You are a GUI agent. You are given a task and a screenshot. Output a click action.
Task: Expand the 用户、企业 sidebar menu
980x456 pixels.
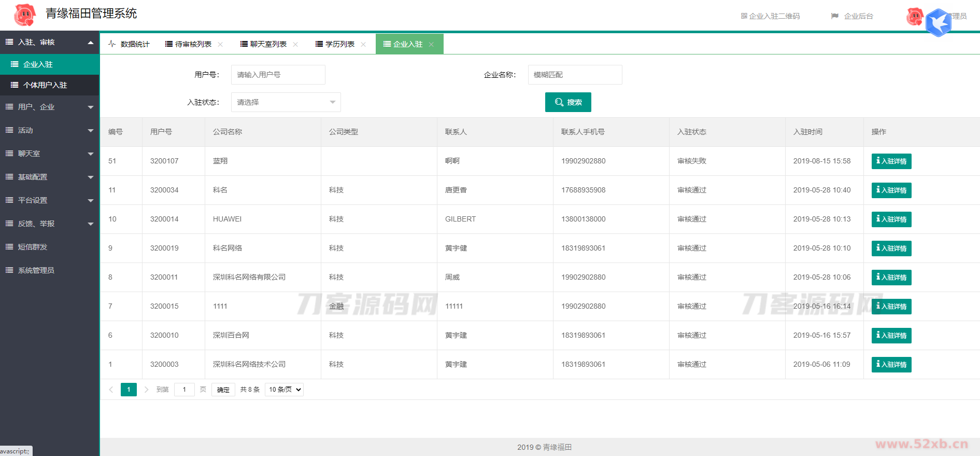(49, 107)
